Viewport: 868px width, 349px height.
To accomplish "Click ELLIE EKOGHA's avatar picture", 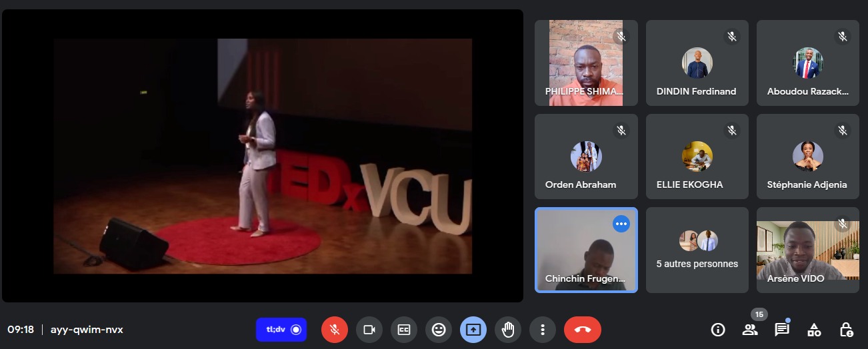I will click(697, 157).
